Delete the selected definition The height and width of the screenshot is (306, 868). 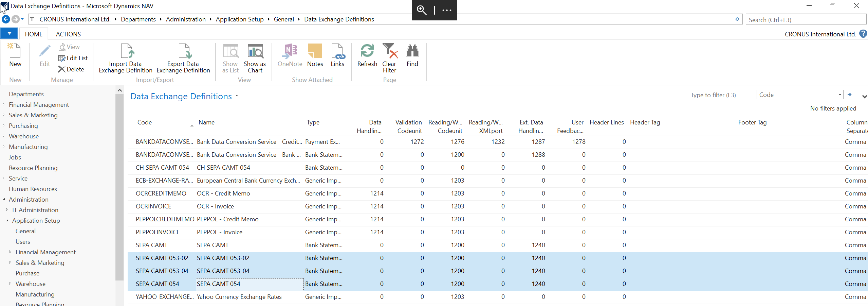(x=71, y=69)
